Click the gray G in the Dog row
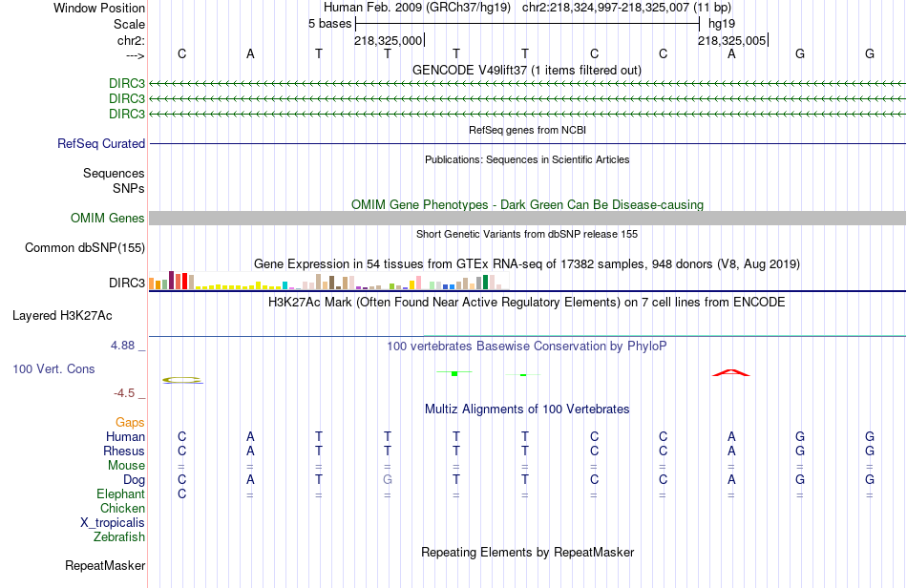This screenshot has width=907, height=588. (388, 480)
